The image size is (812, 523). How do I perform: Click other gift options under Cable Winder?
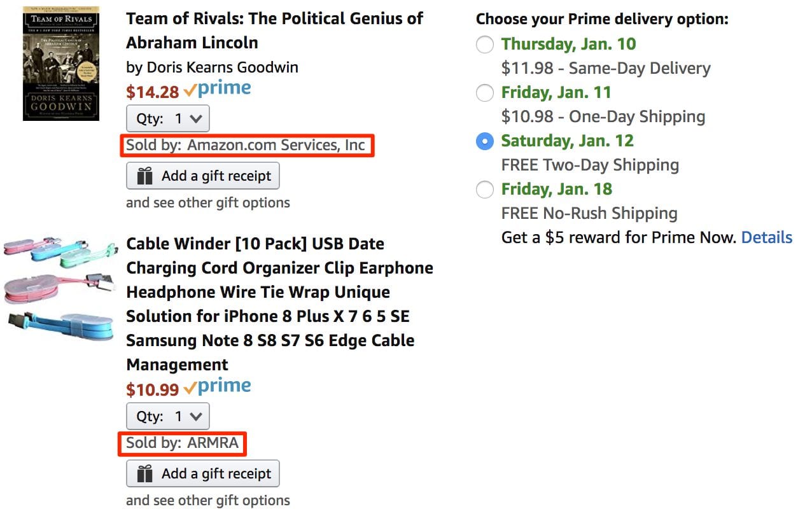click(x=207, y=501)
